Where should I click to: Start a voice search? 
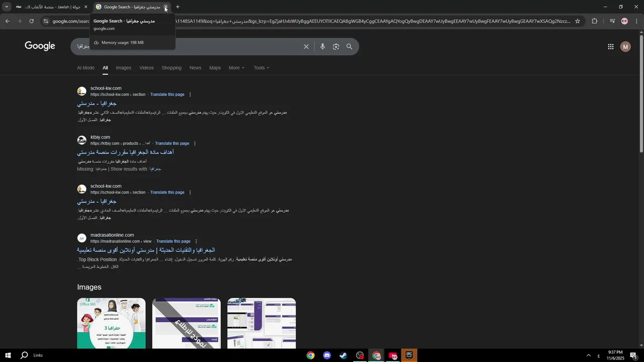pyautogui.click(x=323, y=47)
